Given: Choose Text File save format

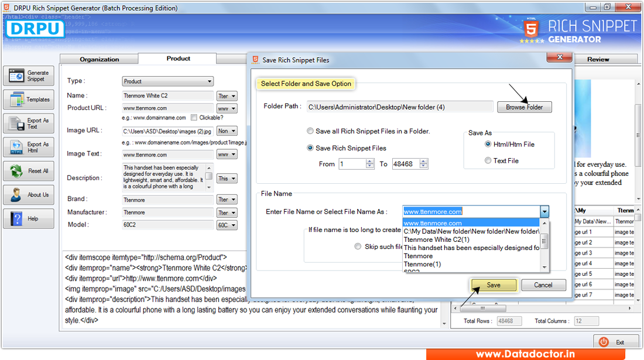Looking at the screenshot, I should 488,160.
